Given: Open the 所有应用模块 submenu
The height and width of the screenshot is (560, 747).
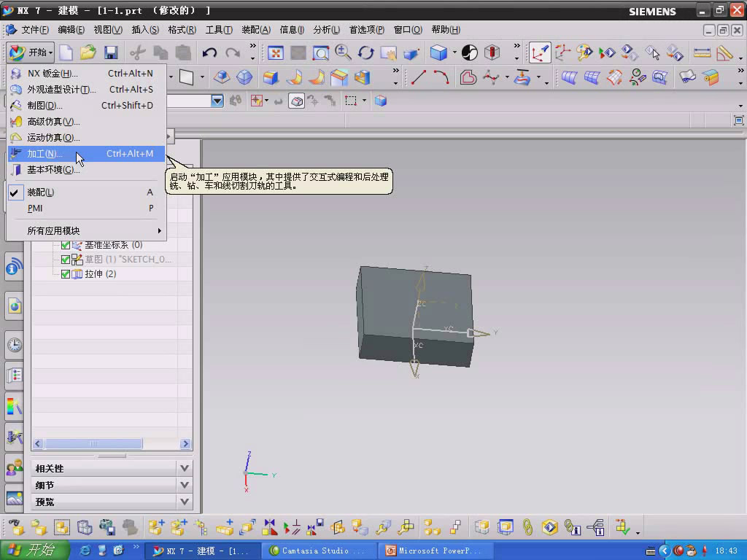Looking at the screenshot, I should coord(86,231).
